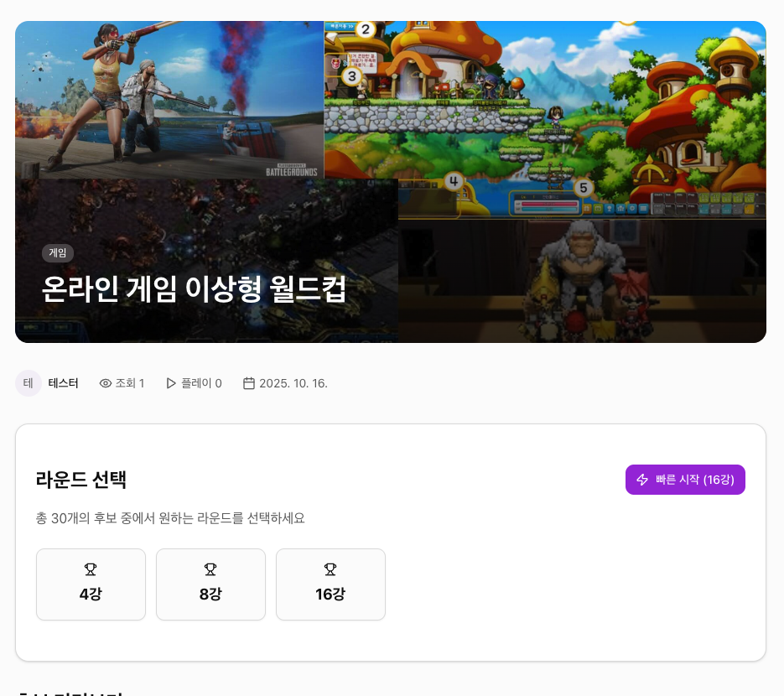Click the 2025. 10. 16. date text
784x696 pixels.
tap(293, 383)
